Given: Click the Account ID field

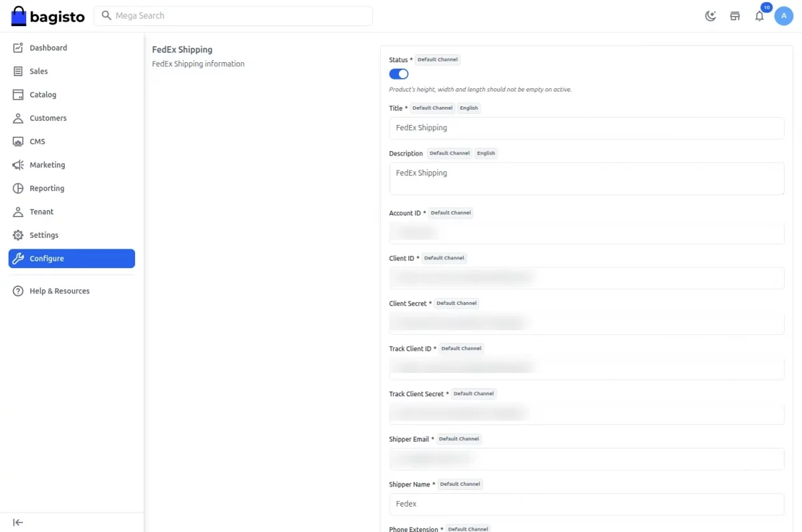Looking at the screenshot, I should pyautogui.click(x=586, y=233).
